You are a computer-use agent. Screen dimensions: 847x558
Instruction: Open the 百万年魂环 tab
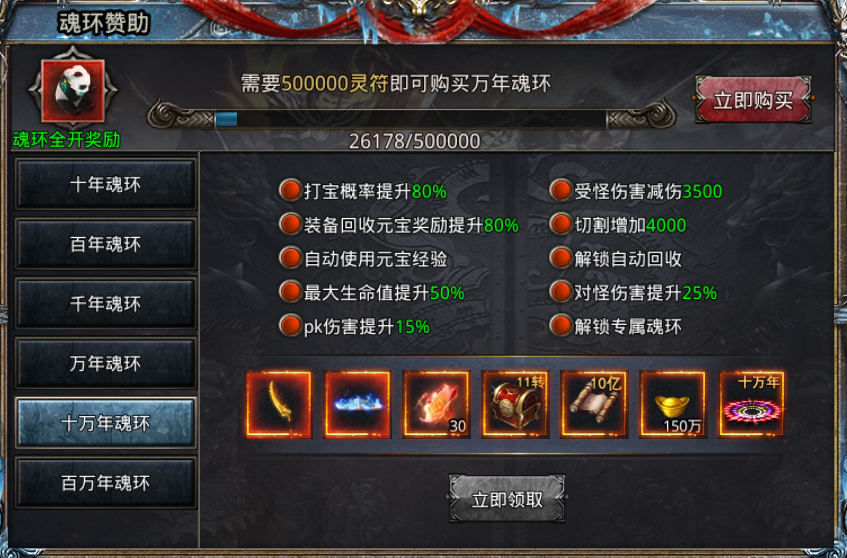pos(105,483)
